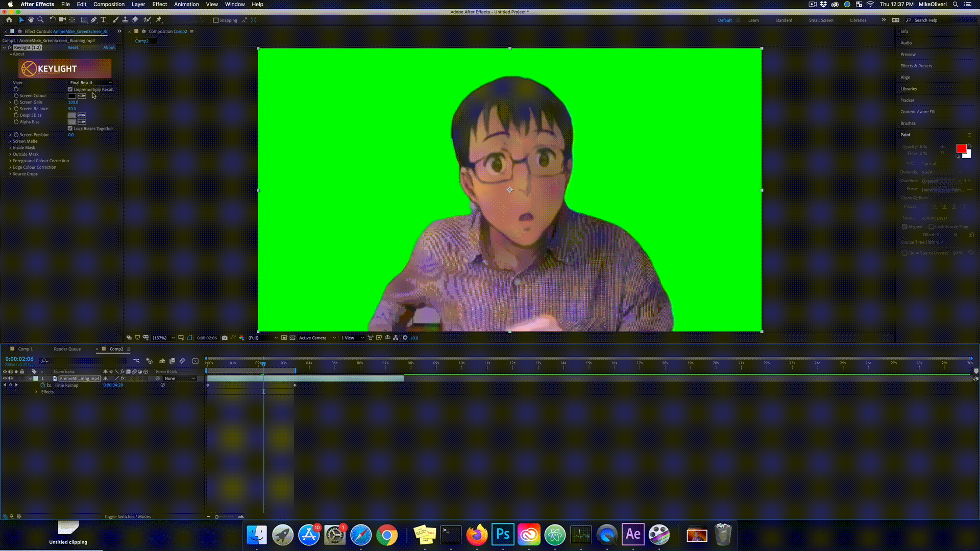Uncheck Unpremultiply Result checkbox
Image resolution: width=980 pixels, height=551 pixels.
70,89
